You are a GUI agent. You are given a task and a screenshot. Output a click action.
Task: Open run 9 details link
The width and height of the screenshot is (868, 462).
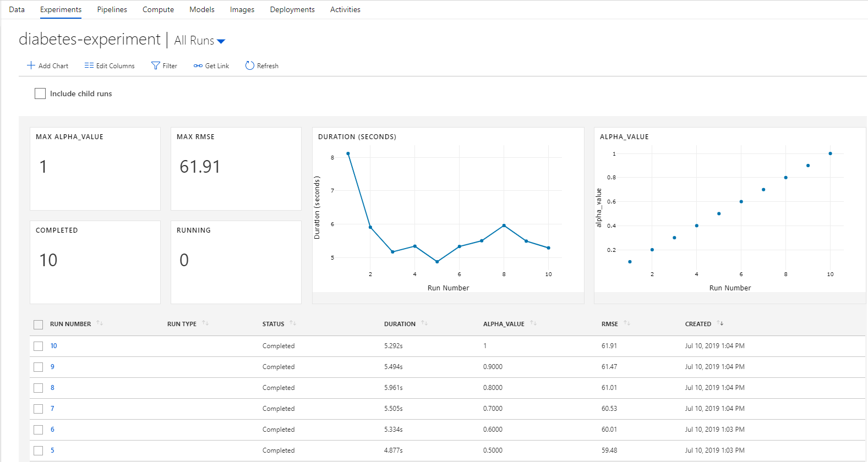click(52, 367)
